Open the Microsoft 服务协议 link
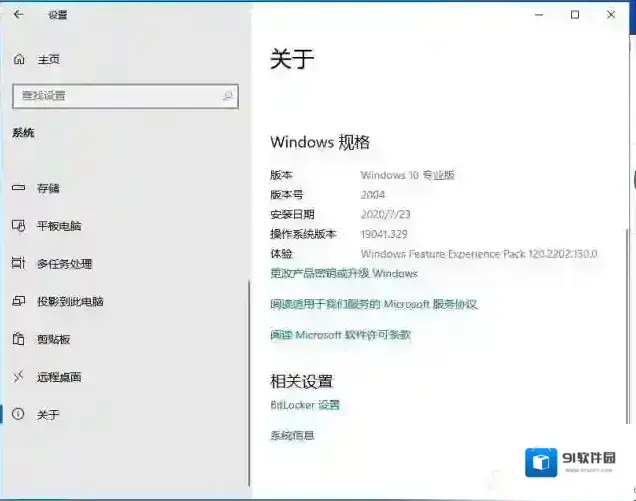This screenshot has width=636, height=501. tap(373, 304)
